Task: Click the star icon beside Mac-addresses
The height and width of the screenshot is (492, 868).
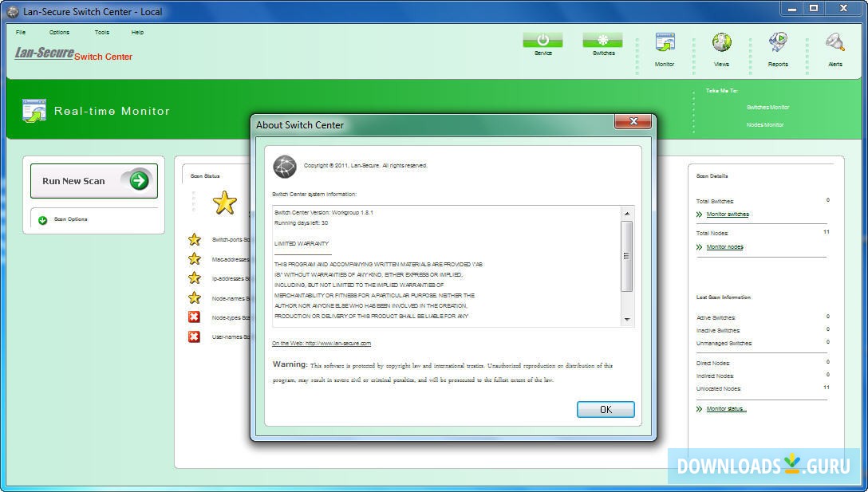Action: click(195, 258)
